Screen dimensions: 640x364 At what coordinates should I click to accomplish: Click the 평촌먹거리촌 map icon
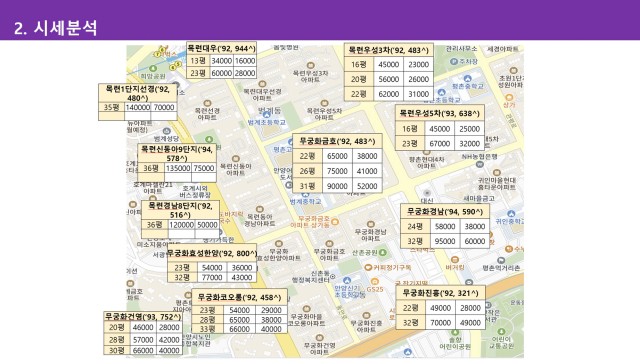tap(501, 260)
